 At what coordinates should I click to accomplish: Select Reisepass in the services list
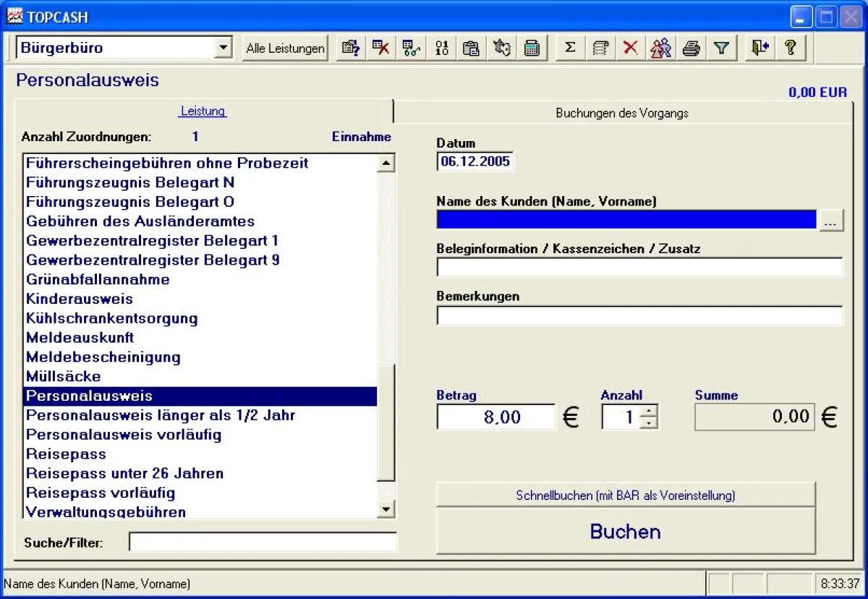(66, 454)
